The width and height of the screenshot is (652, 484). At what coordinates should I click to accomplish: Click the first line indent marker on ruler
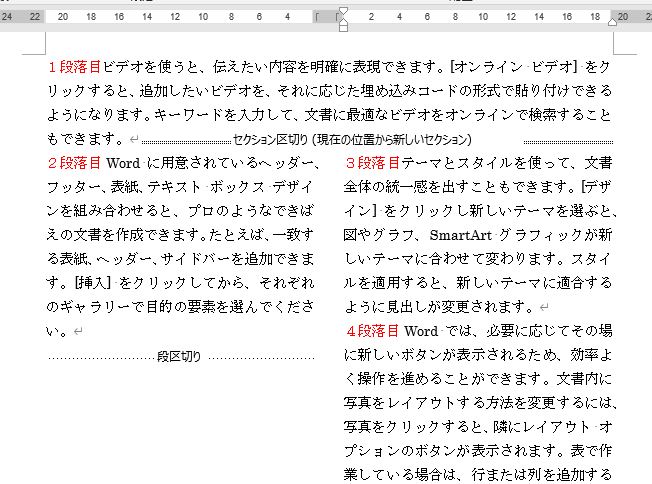[x=343, y=11]
